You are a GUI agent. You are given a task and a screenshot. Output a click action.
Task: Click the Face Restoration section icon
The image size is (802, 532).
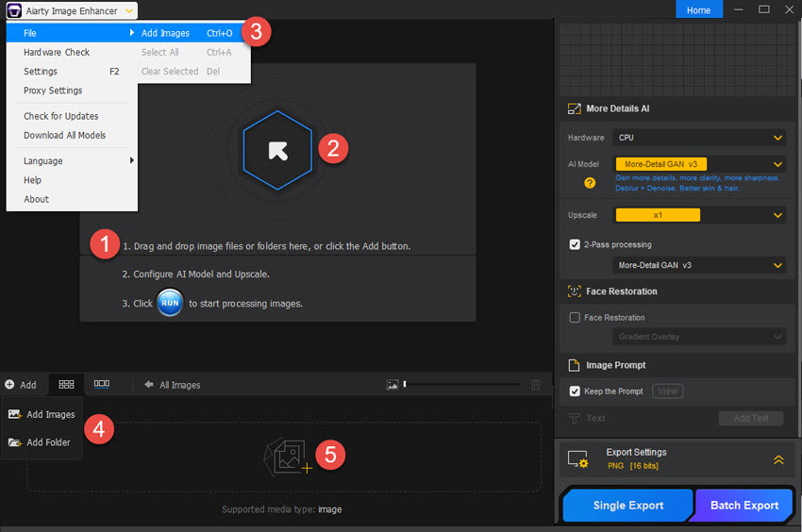point(575,291)
